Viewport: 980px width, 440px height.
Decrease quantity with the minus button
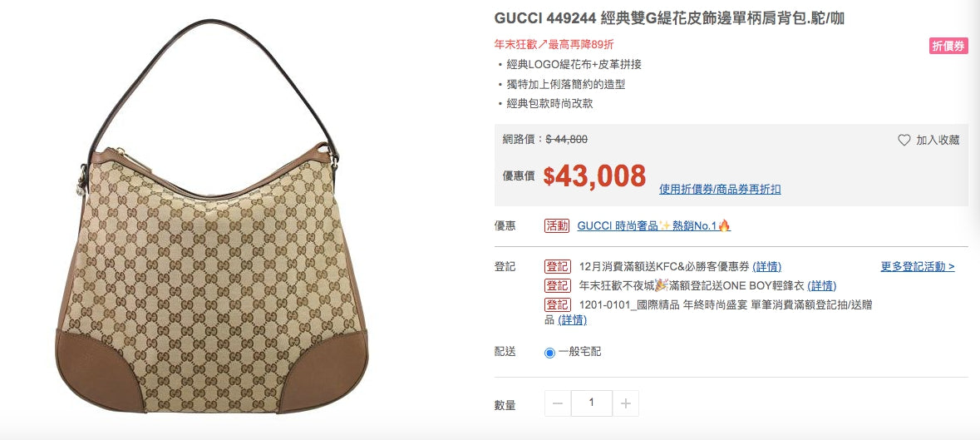[x=558, y=403]
